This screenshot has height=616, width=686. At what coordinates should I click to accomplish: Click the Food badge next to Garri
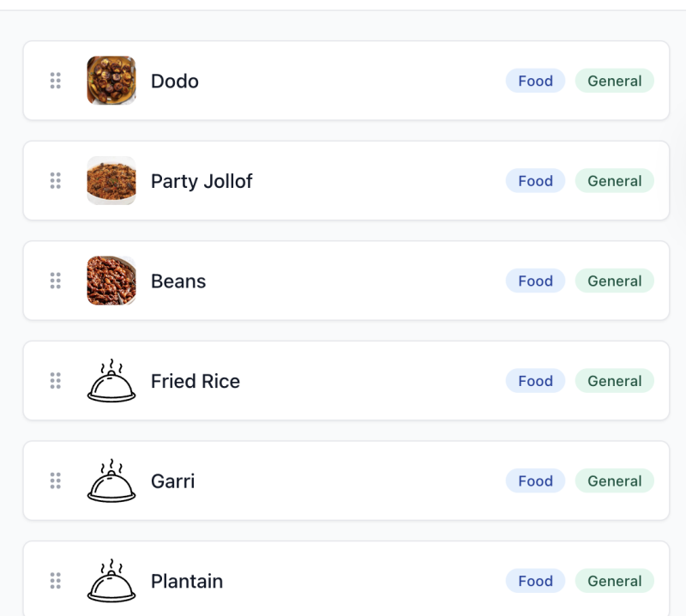tap(535, 481)
